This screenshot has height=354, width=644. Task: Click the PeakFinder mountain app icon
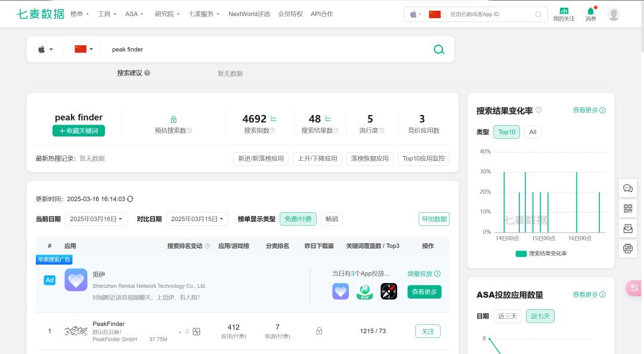(x=76, y=331)
